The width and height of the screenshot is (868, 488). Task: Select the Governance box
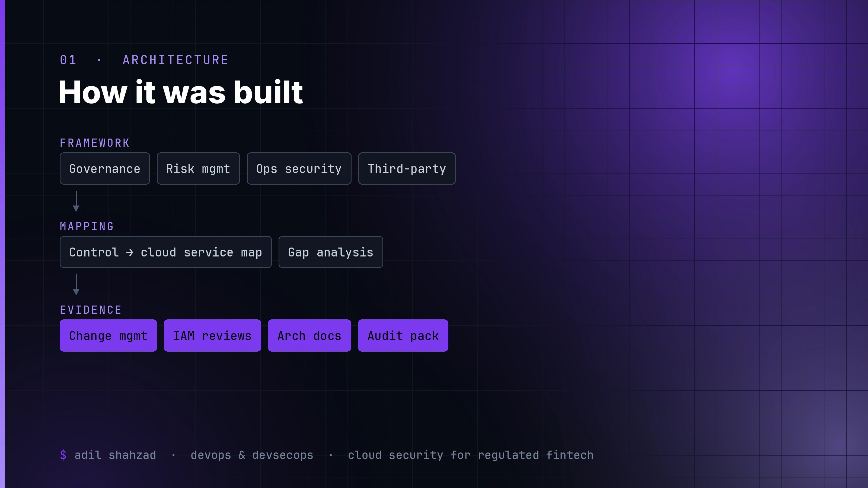click(x=105, y=168)
